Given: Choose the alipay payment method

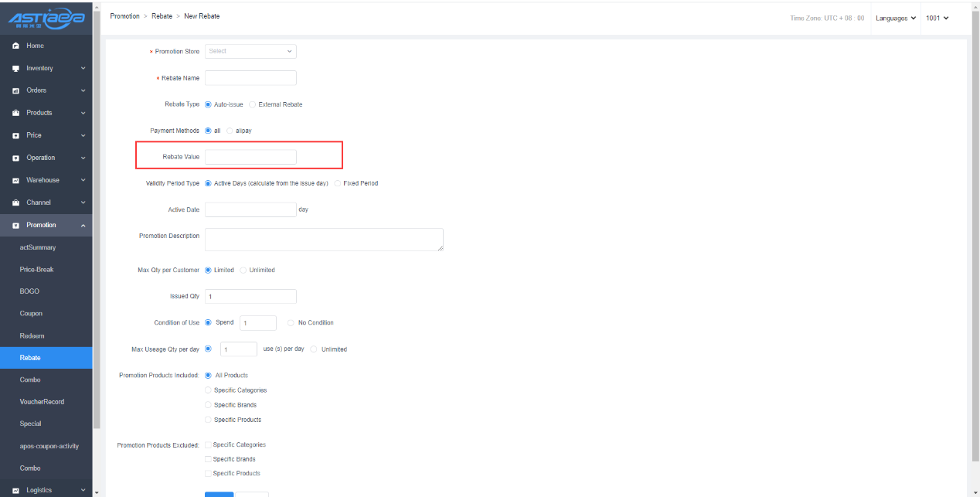Looking at the screenshot, I should pos(230,131).
